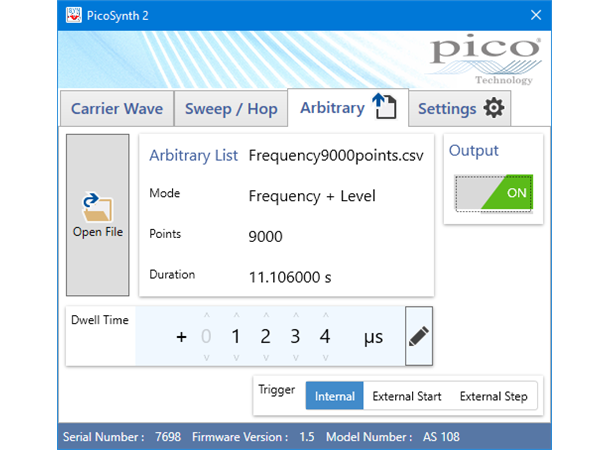This screenshot has height=450, width=610.
Task: Click the Arbitrary List heading
Action: tap(193, 156)
